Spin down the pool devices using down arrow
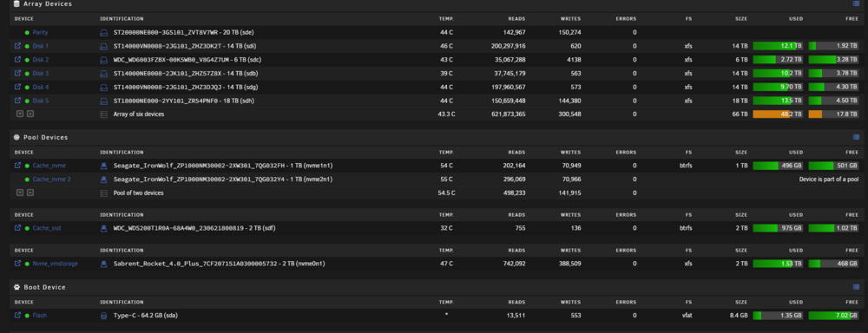 point(20,193)
